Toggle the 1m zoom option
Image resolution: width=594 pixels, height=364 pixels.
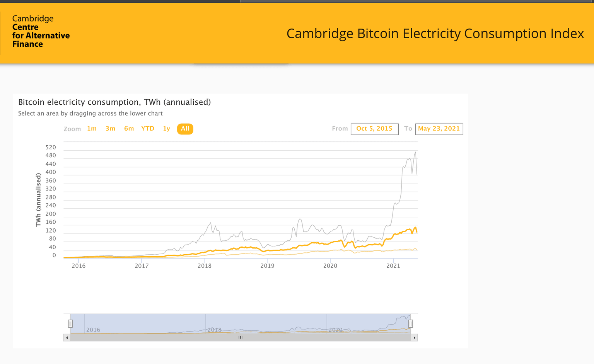pyautogui.click(x=92, y=129)
